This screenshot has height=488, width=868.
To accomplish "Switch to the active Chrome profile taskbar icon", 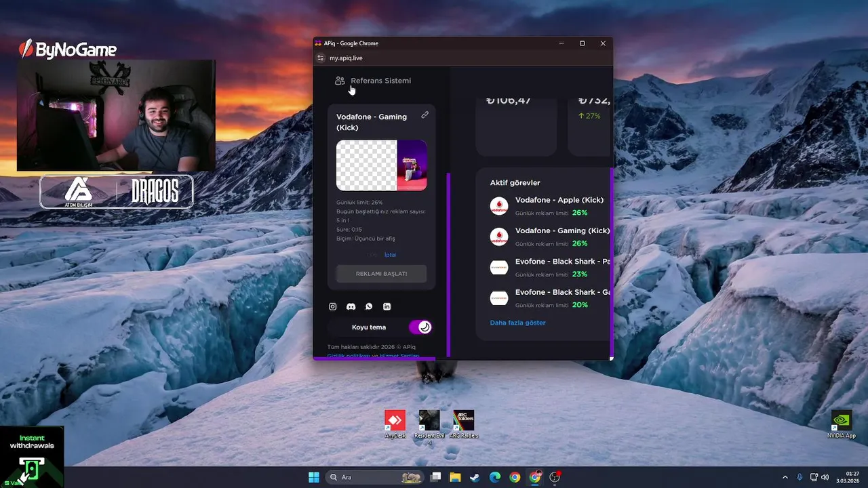I will (535, 477).
